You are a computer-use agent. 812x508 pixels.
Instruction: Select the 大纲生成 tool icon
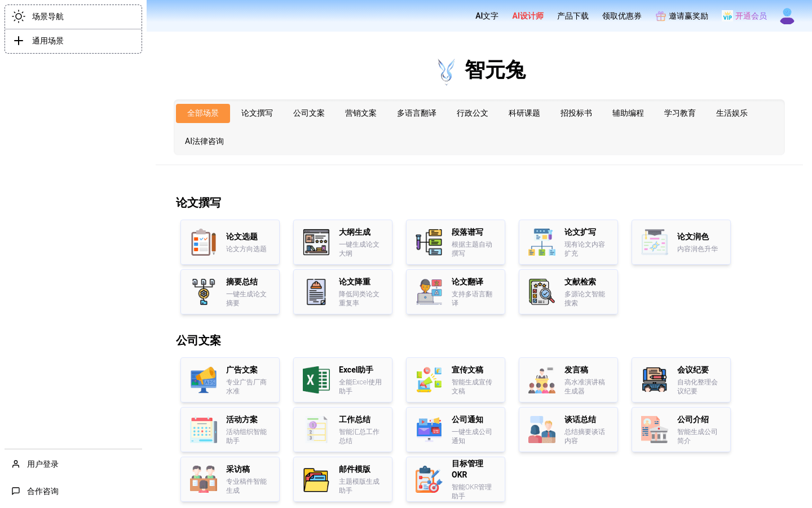coord(316,242)
